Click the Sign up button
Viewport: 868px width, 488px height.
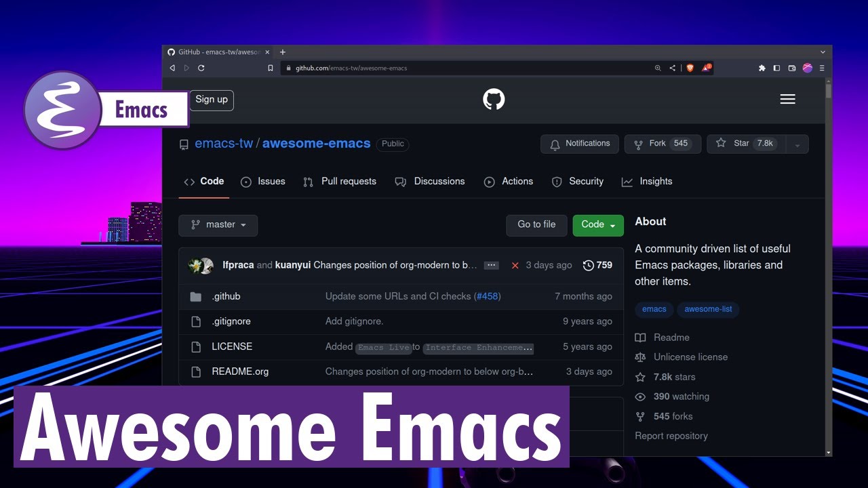tap(212, 100)
